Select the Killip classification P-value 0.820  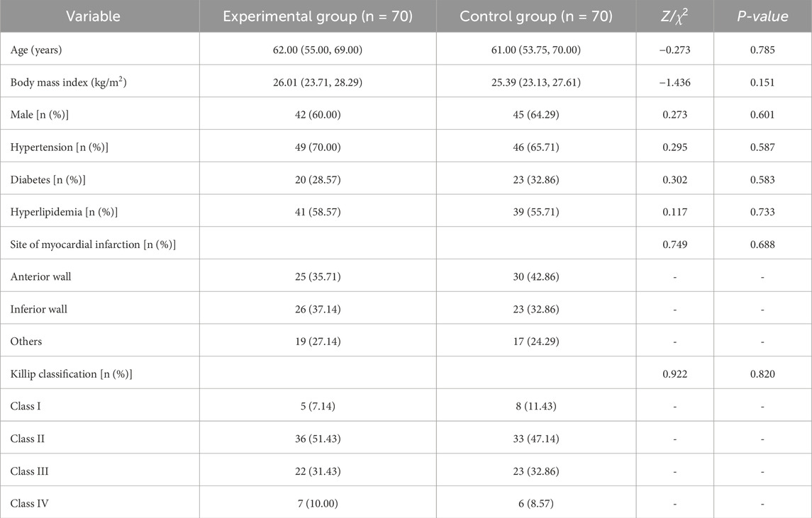tap(762, 373)
